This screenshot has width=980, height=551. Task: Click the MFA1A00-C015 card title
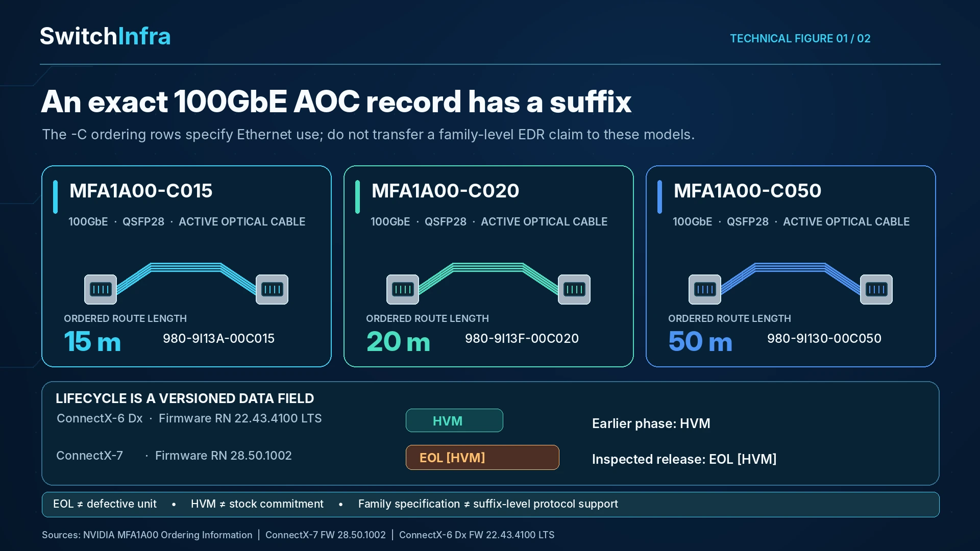[x=141, y=191]
